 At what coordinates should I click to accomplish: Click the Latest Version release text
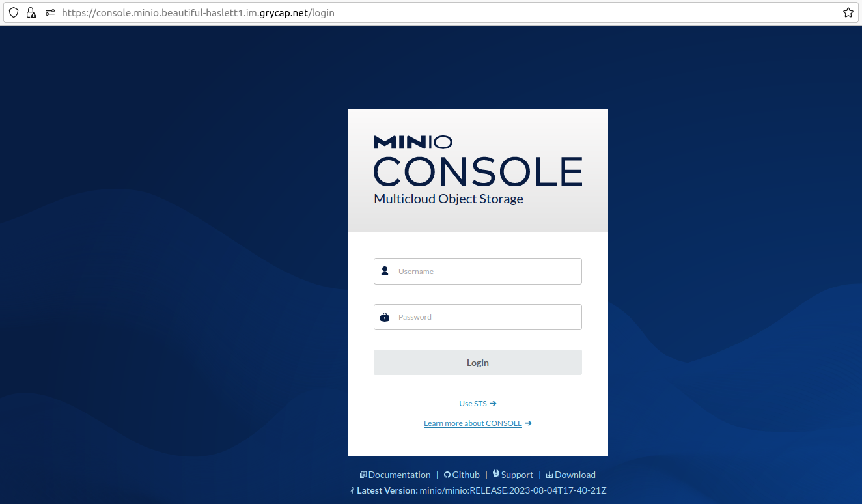click(x=513, y=490)
